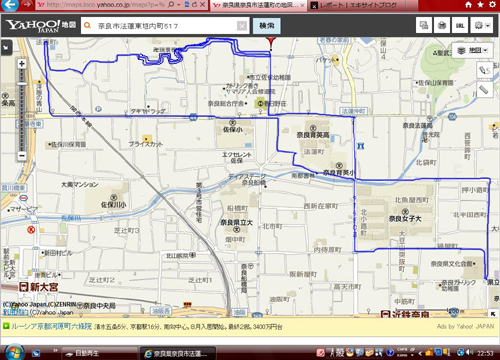Viewport: 500px width, 360px height.
Task: Stop loading with the address bar X
Action: [202, 5]
